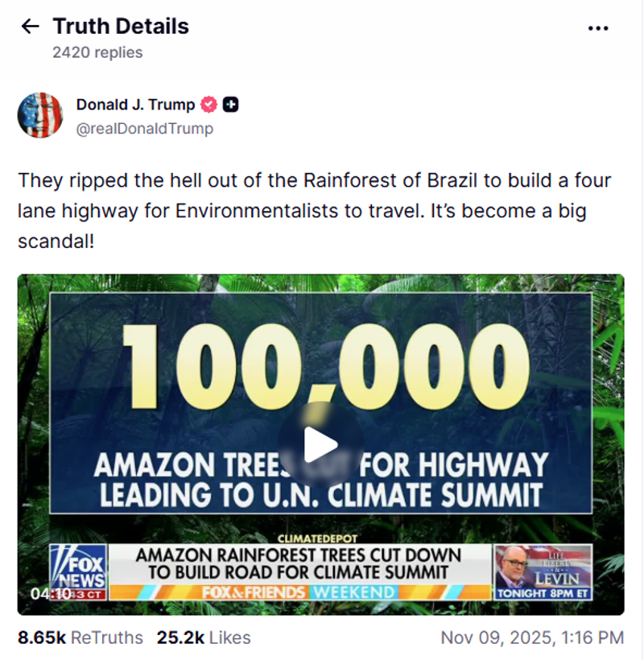View the 25.2k Likes list
The image size is (644, 660).
204,637
